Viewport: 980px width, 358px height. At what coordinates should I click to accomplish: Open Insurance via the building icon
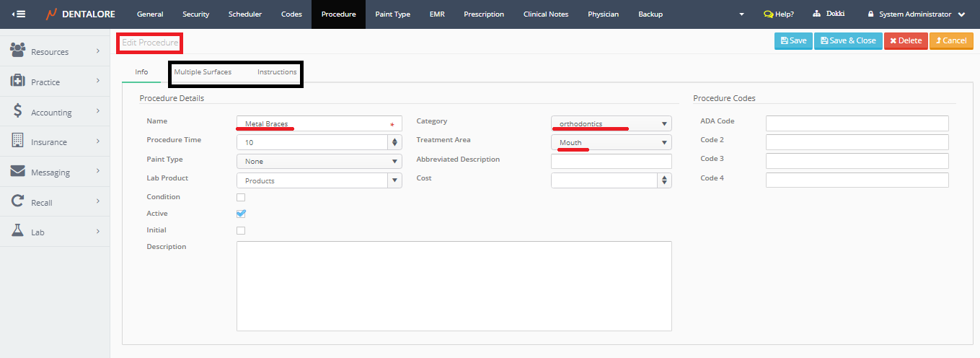point(18,141)
